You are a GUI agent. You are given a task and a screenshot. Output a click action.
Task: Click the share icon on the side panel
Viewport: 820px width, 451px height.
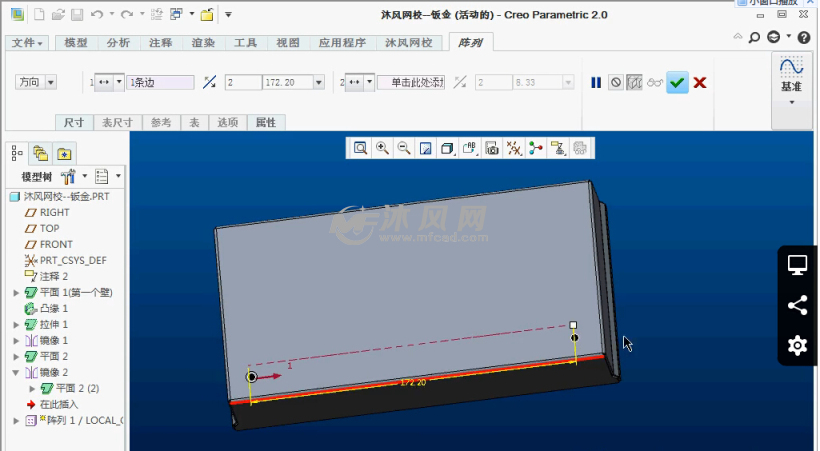[x=797, y=306]
